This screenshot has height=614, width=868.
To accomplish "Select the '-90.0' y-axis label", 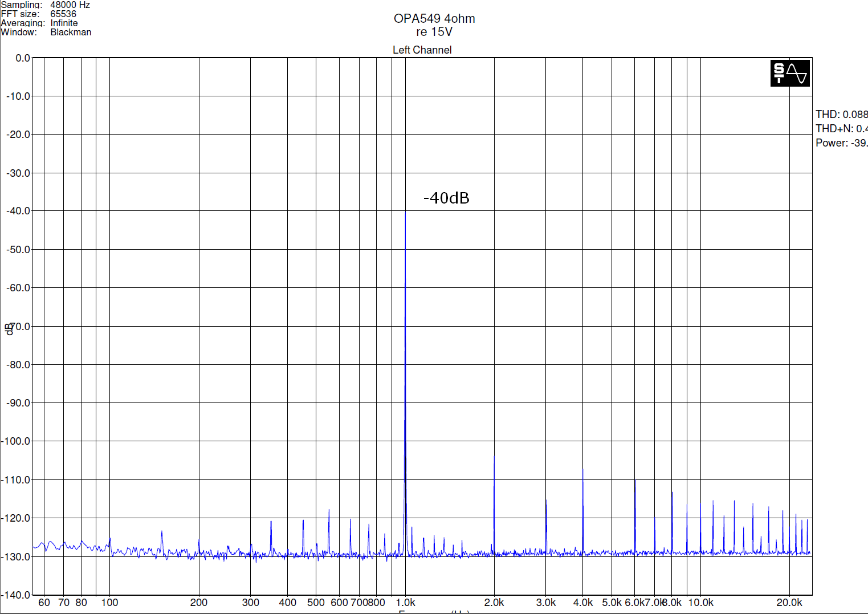I will click(18, 402).
